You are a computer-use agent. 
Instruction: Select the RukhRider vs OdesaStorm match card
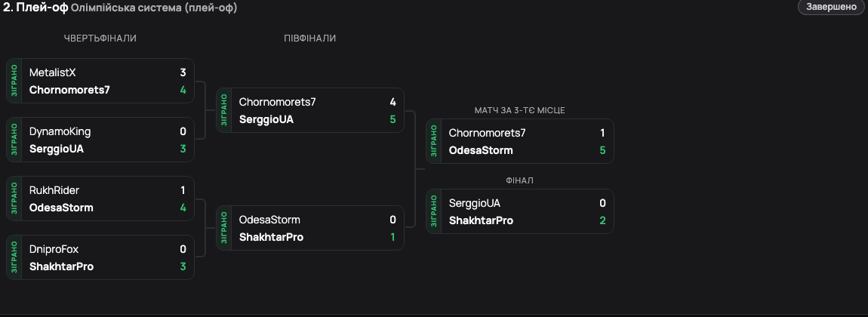100,199
